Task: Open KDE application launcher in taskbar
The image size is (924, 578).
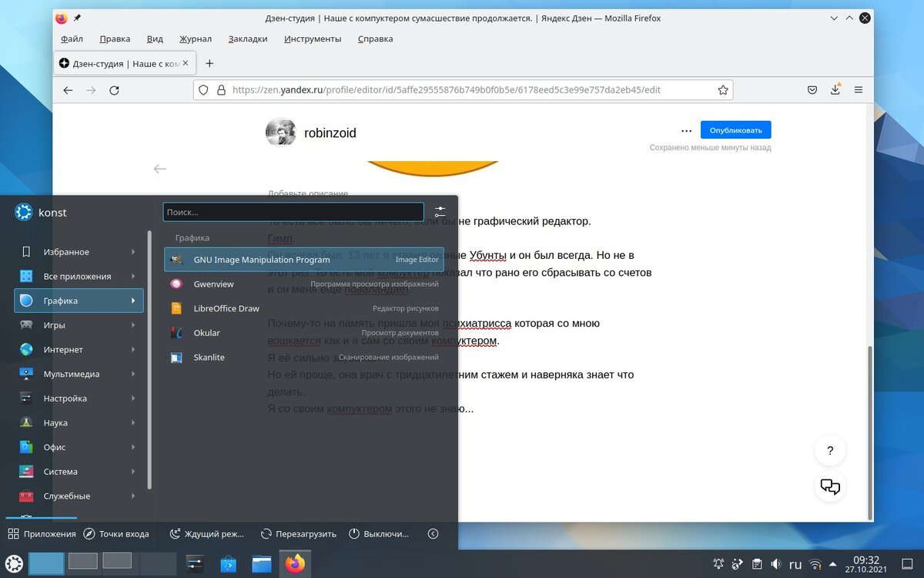Action: [x=14, y=563]
